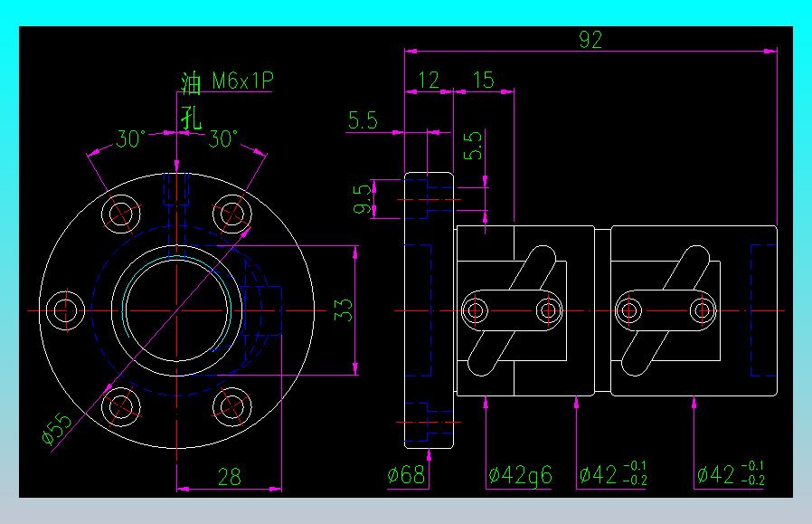The image size is (812, 524).
Task: Click the ø68 flange diameter label
Action: coord(407,475)
